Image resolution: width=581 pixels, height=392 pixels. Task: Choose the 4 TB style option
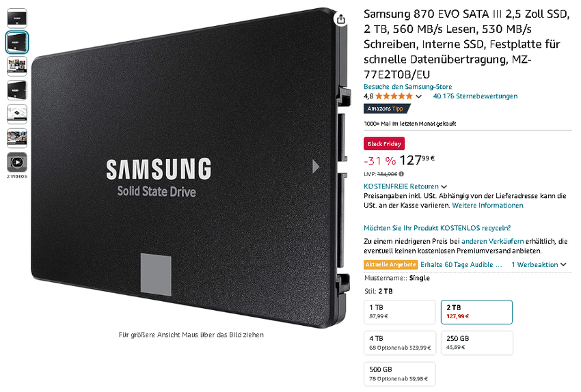tap(399, 343)
